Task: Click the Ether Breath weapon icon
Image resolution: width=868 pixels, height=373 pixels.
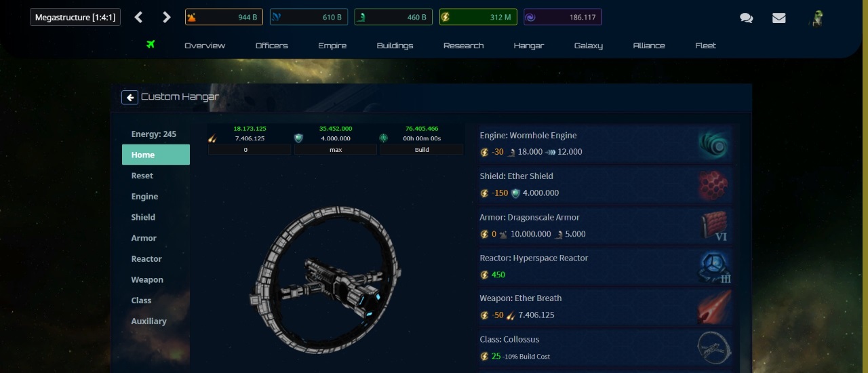Action: 714,307
